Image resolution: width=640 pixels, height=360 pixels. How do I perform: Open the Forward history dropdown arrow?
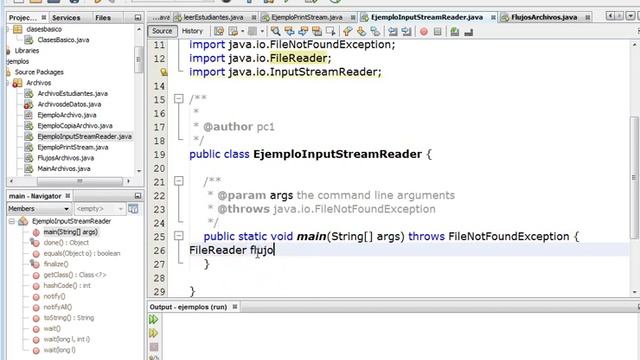tap(262, 31)
